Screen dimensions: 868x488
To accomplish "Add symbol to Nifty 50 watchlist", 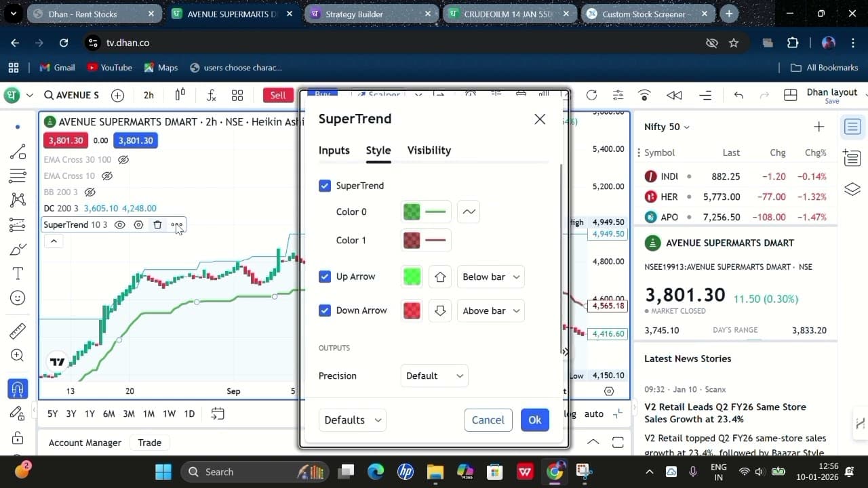I will click(x=818, y=127).
